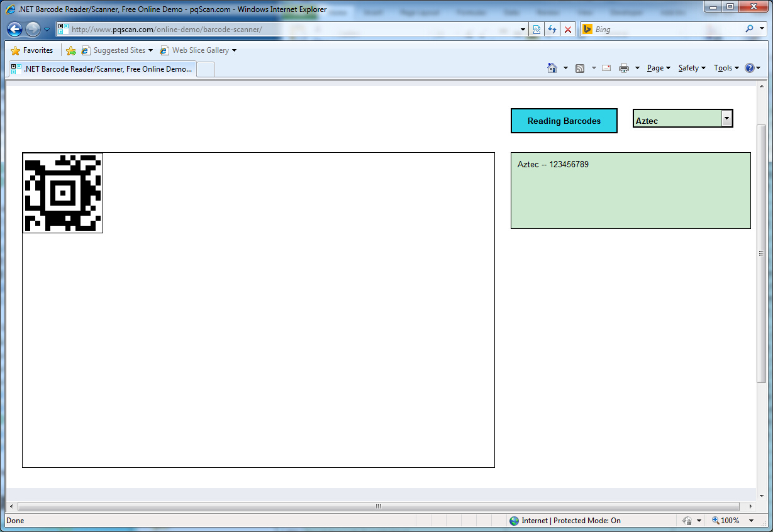Open the Favorites star button
This screenshot has width=773, height=532.
tap(32, 50)
